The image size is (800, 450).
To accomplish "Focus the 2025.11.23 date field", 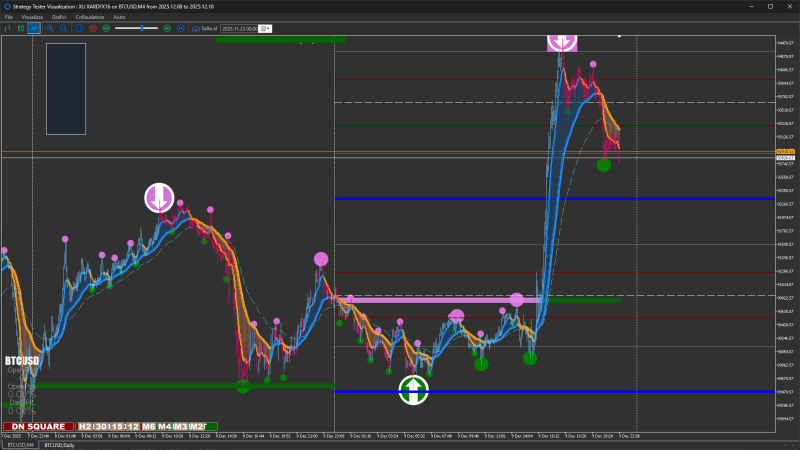I will click(240, 29).
